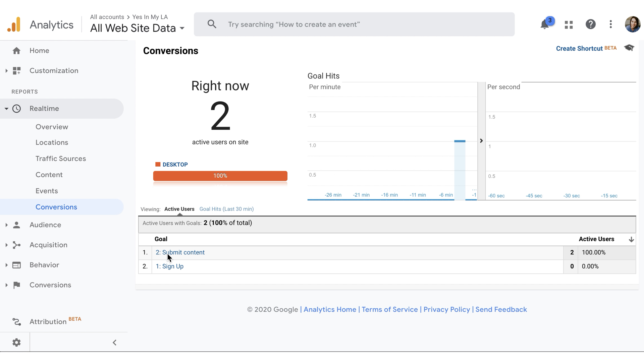Switch to Goal Hits (Last 30 min) view
644x362 pixels.
[226, 209]
